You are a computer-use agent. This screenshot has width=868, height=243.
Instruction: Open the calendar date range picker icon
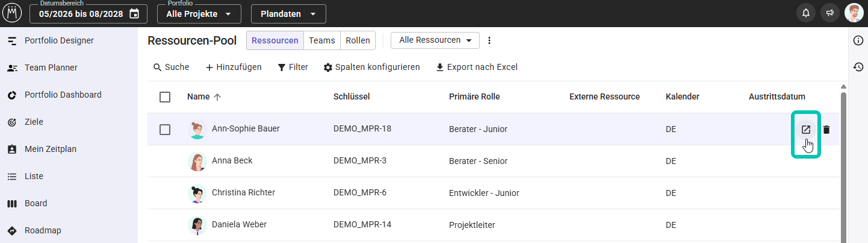134,13
